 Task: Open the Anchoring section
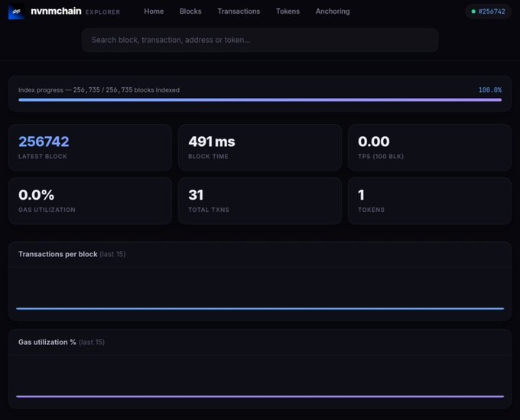click(x=333, y=11)
